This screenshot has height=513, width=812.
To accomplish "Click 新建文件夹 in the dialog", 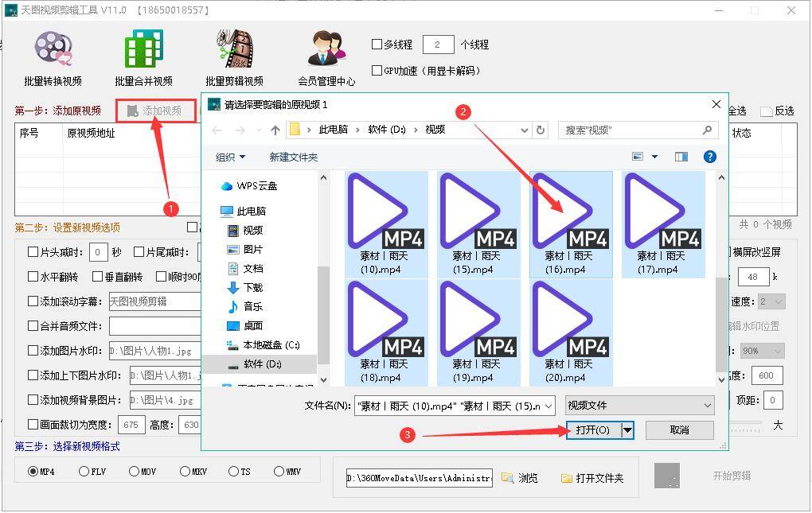I will 294,157.
